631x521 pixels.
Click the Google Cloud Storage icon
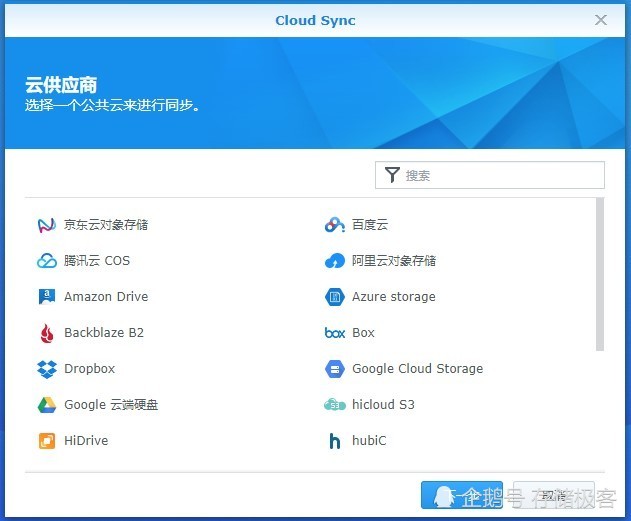pos(335,369)
